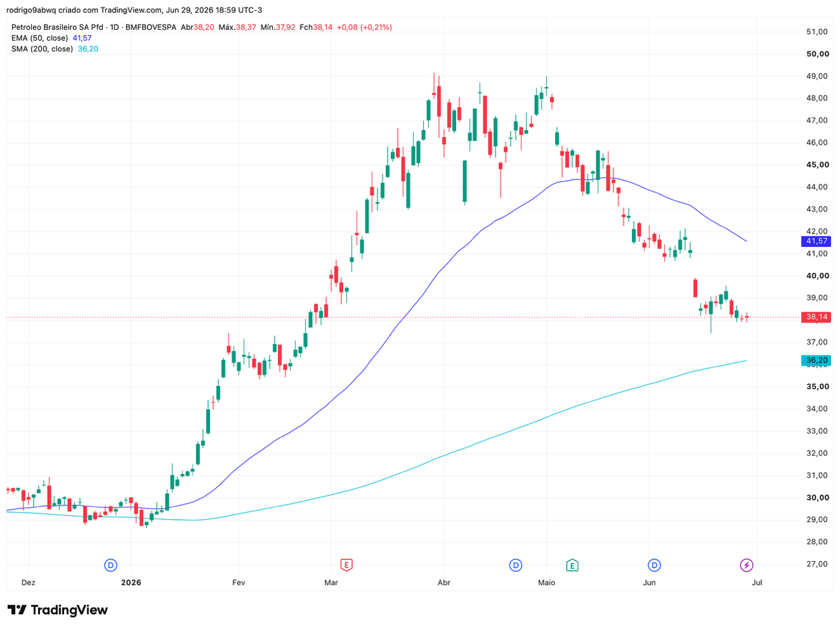Click the 45,00 price axis label
840x629 pixels.
pos(817,165)
